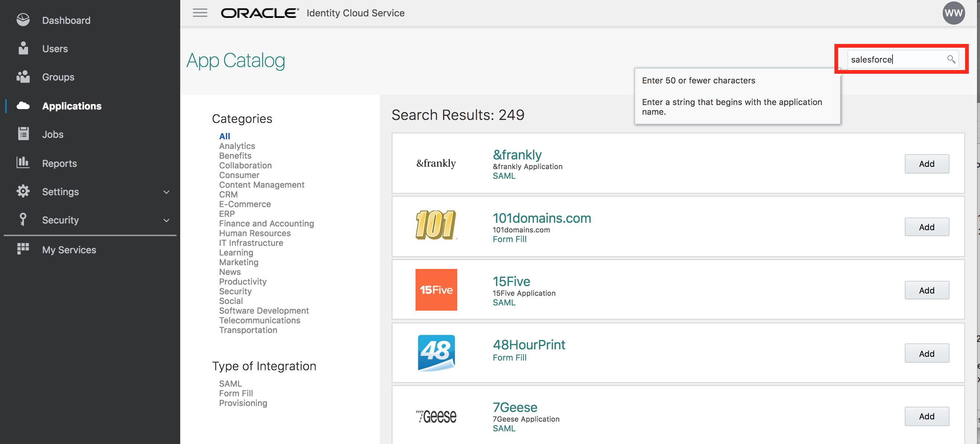This screenshot has width=980, height=444.
Task: Open My Services link
Action: point(69,250)
